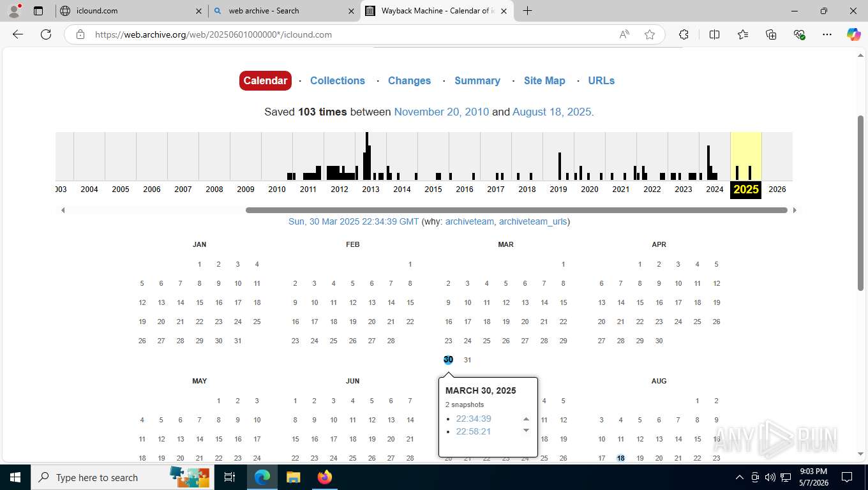Viewport: 868px width, 490px height.
Task: Open Edge Settings and more menu
Action: point(827,34)
